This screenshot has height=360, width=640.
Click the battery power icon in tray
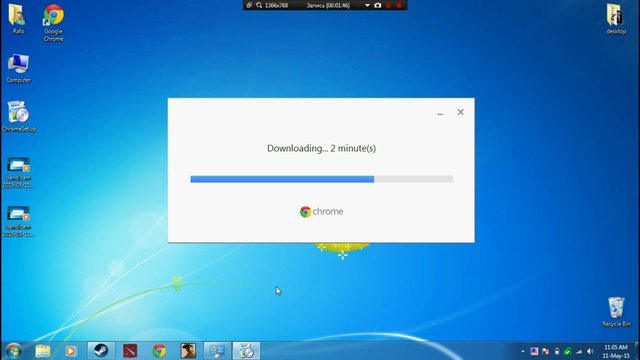[557, 351]
